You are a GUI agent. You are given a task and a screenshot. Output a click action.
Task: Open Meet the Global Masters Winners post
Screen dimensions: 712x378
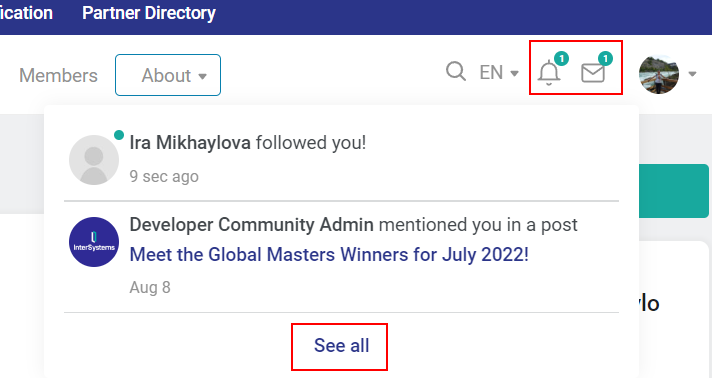tap(329, 255)
